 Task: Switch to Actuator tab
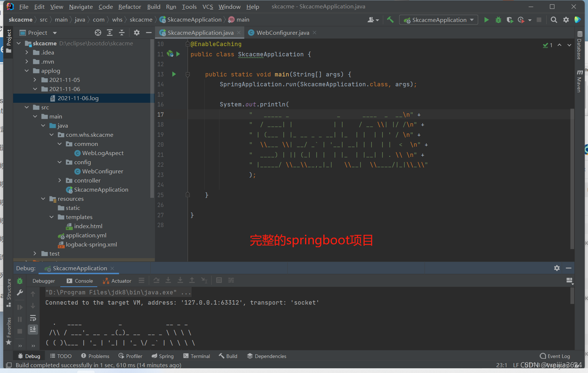pos(117,281)
